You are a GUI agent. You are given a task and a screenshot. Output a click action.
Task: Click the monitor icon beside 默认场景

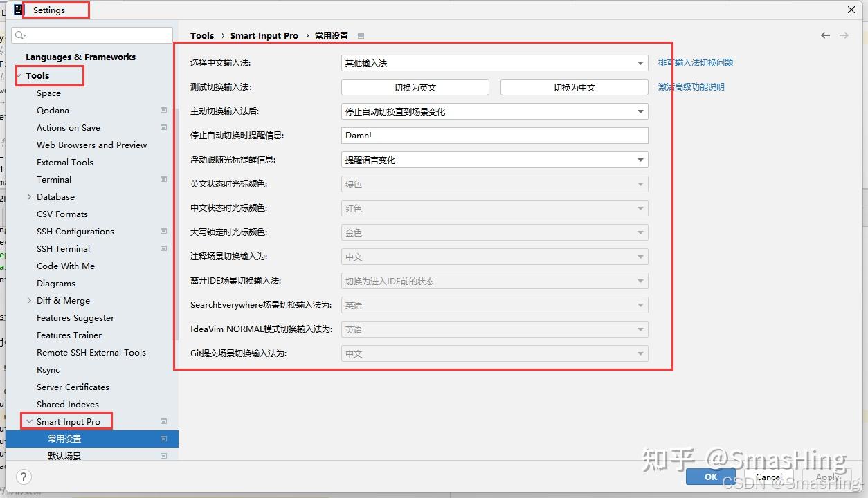[x=163, y=455]
